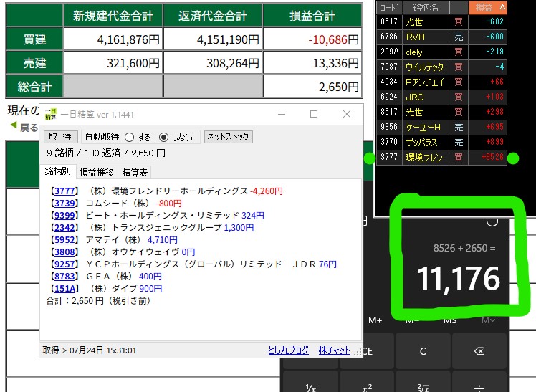Select the ケーユーH row in profit list

pos(441,127)
